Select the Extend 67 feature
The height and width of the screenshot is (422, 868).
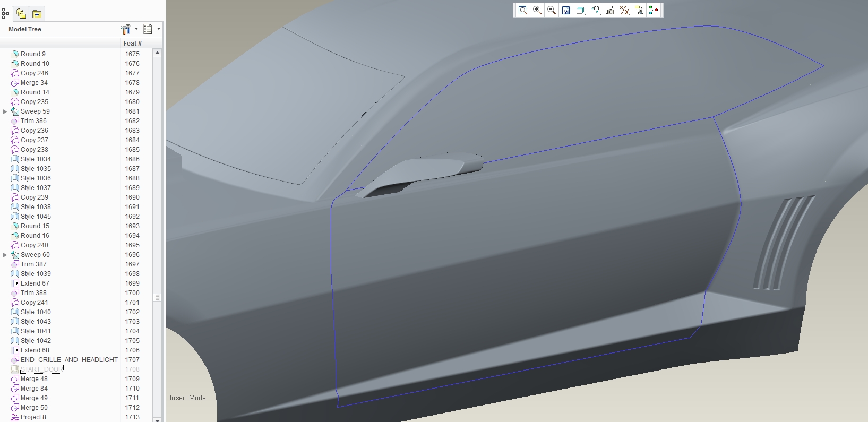(x=35, y=283)
